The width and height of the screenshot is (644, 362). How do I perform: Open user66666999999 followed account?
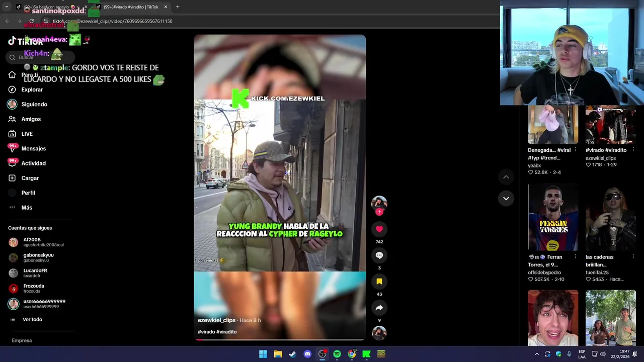click(x=36, y=304)
